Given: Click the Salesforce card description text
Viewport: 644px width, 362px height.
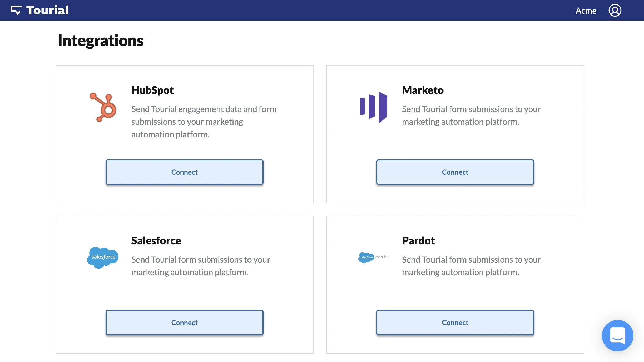Looking at the screenshot, I should click(201, 266).
